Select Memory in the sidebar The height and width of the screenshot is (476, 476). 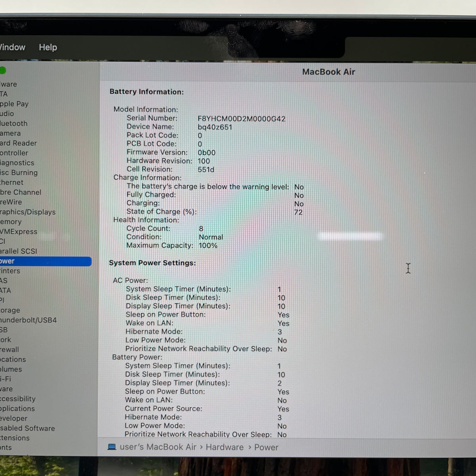pyautogui.click(x=11, y=222)
